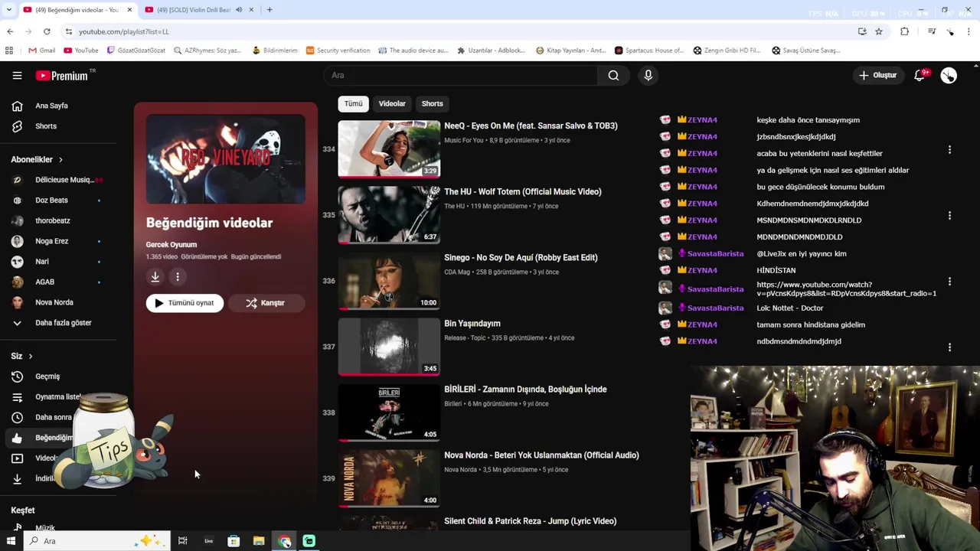The height and width of the screenshot is (551, 980).
Task: Open Nova Norda - Beteri Yok title
Action: tap(541, 455)
